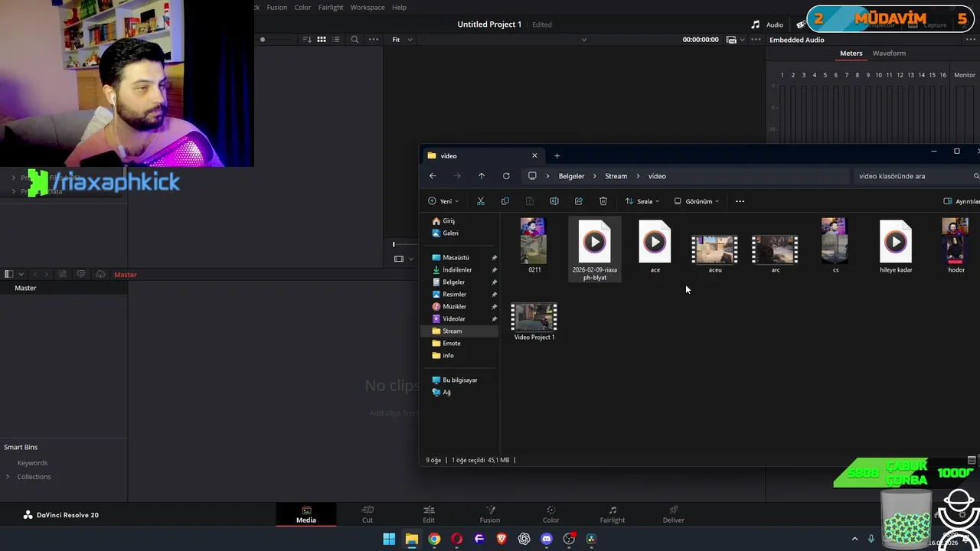The image size is (980, 551).
Task: Open the Sırala sort dropdown
Action: [642, 201]
